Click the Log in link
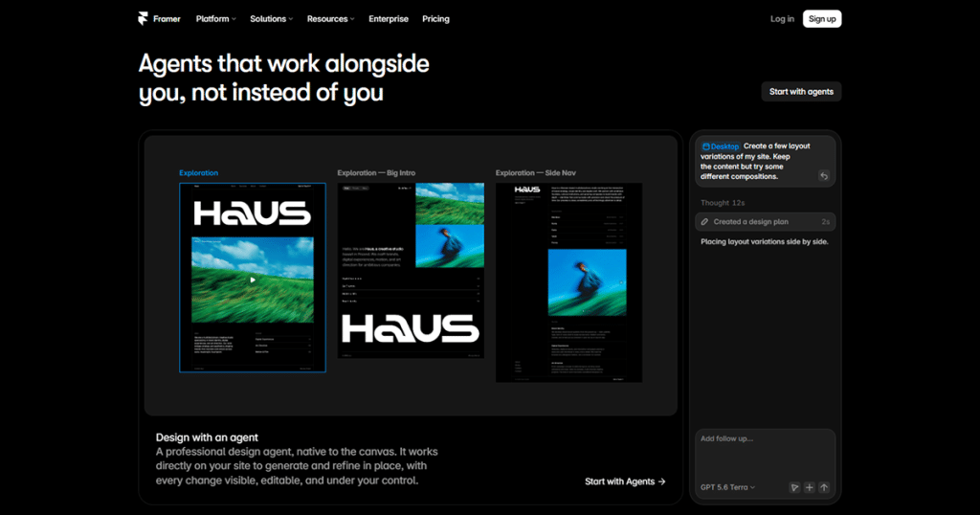Viewport: 980px width, 515px height. point(782,19)
